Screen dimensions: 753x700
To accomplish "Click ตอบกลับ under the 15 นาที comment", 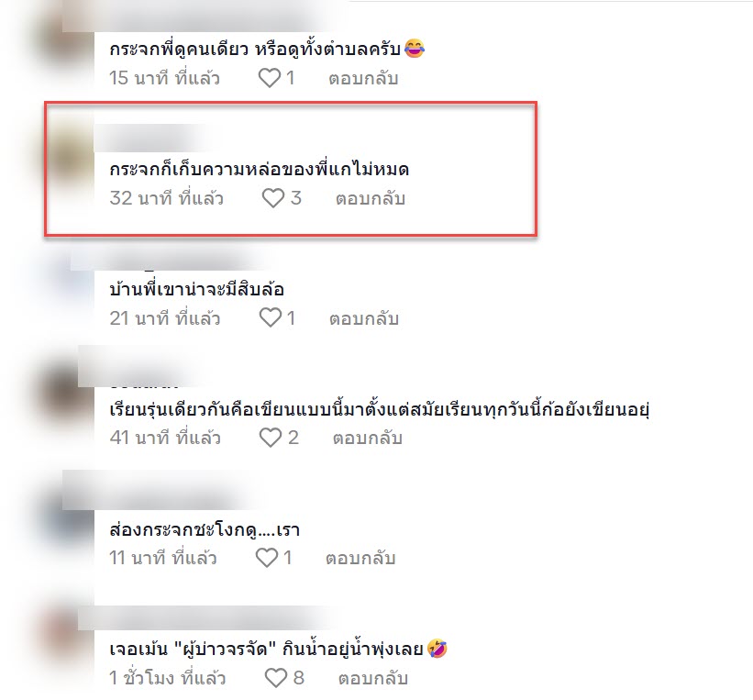I will [363, 78].
